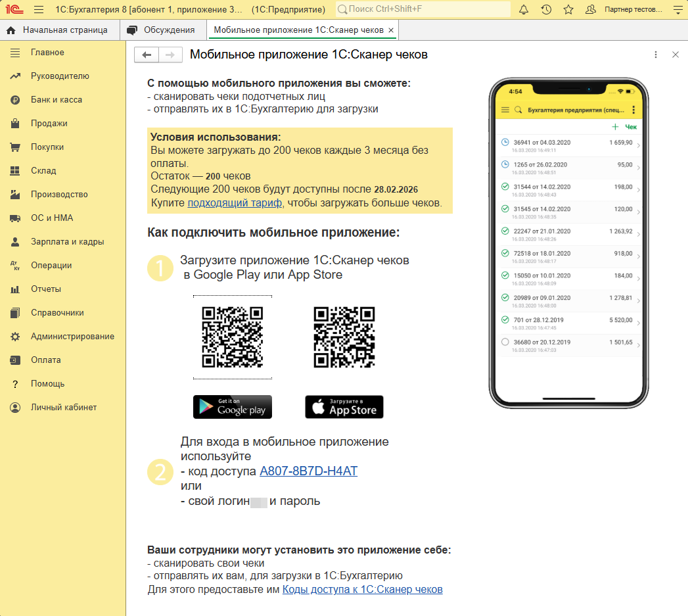Open service settings menu at top right

point(678,10)
